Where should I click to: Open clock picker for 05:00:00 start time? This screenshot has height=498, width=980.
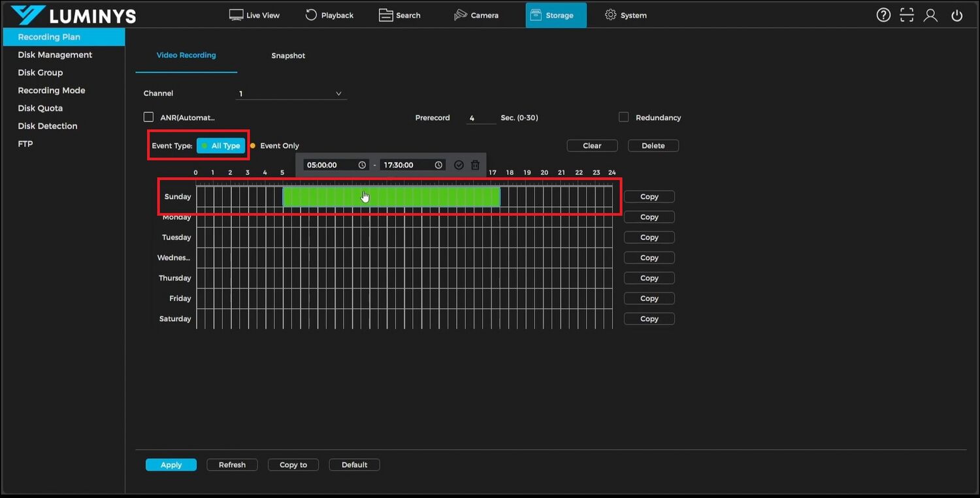click(362, 165)
